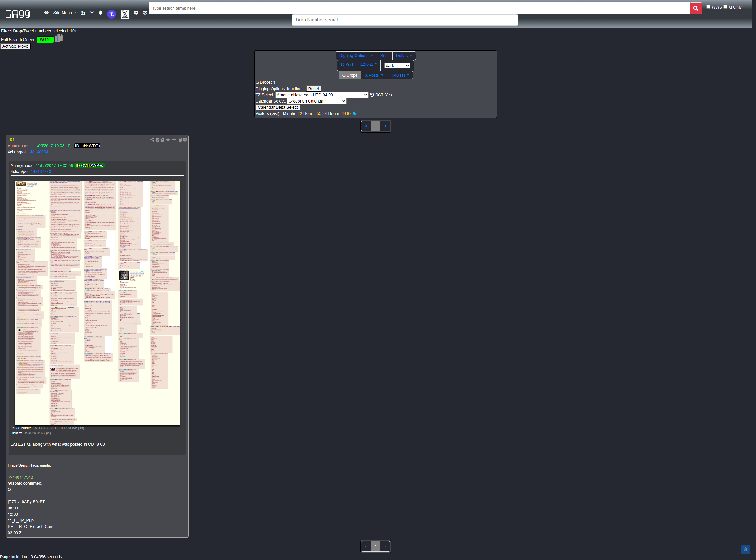Click image file icon on drop 101

pos(162,139)
